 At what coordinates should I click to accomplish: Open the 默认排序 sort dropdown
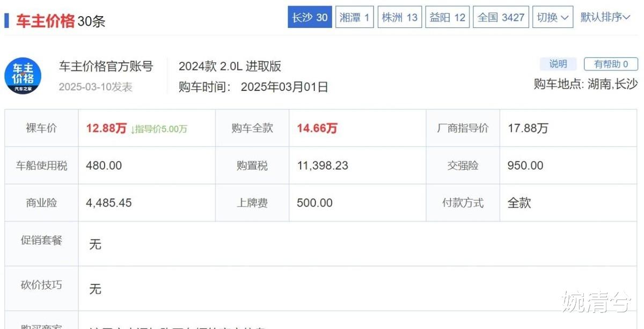[605, 17]
